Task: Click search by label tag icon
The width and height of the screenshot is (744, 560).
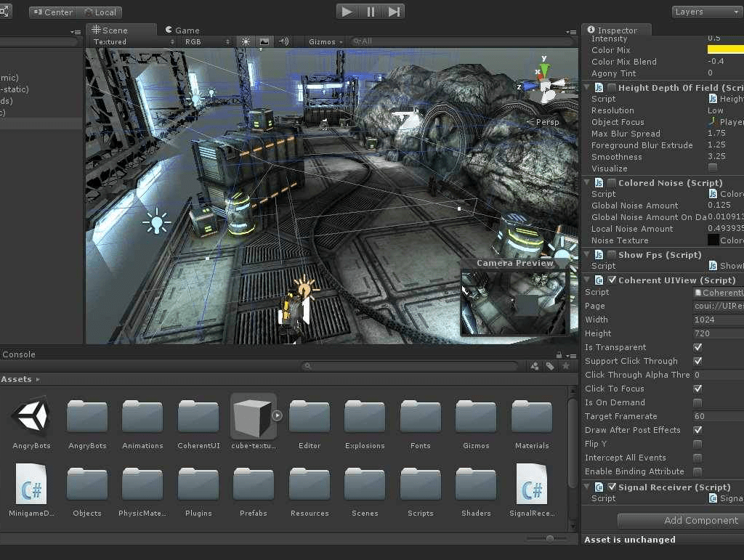Action: (x=550, y=367)
